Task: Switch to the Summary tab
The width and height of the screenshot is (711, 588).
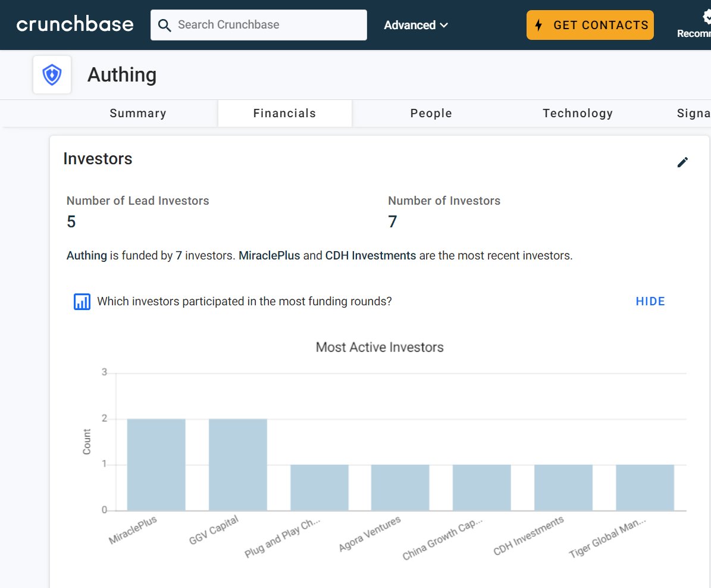Action: (x=138, y=114)
